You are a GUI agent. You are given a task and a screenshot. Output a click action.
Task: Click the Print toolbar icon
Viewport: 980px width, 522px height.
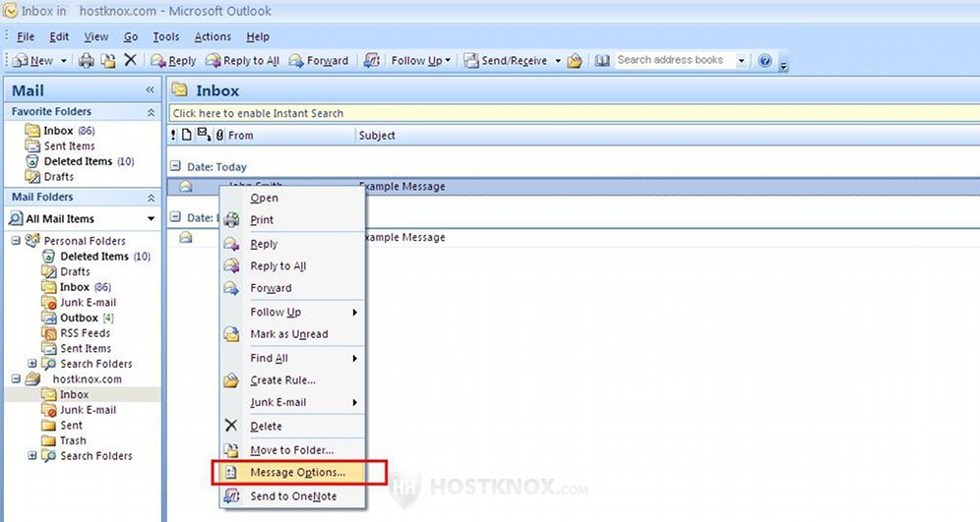[87, 61]
